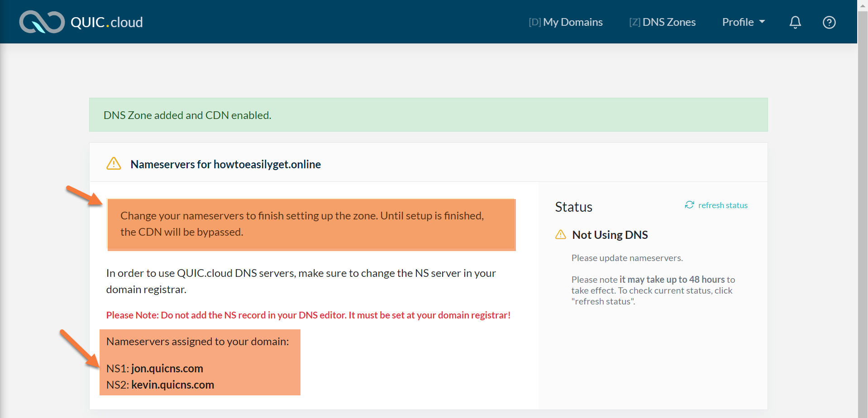This screenshot has width=868, height=418.
Task: Select the NS2 kevin.quicns.com nameserver text
Action: coord(172,385)
